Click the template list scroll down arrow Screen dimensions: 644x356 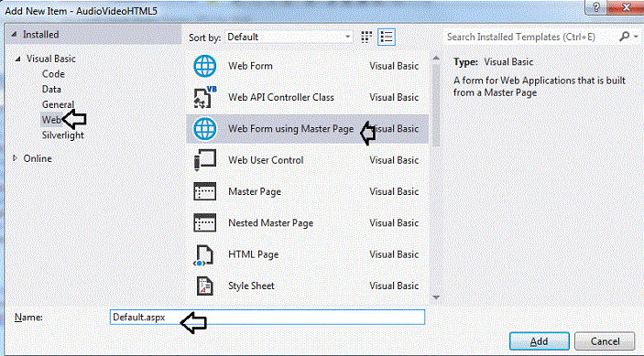coord(436,297)
